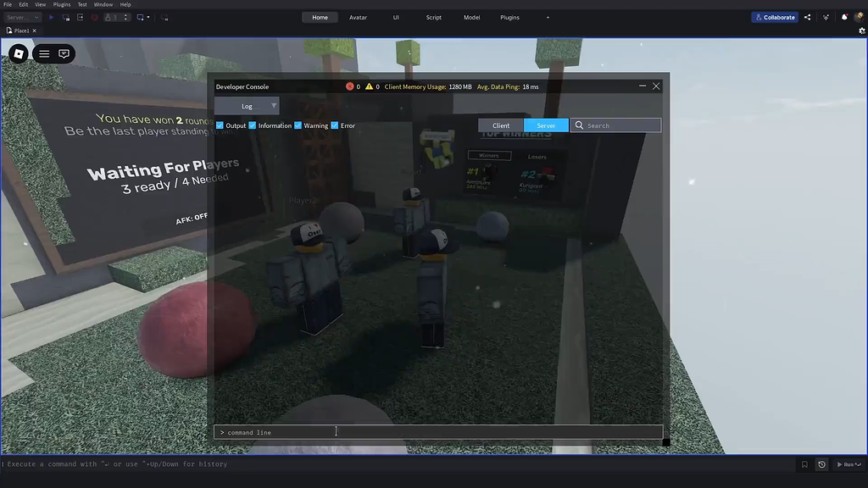Click the Run button in command bar
The height and width of the screenshot is (488, 868).
[x=849, y=465]
